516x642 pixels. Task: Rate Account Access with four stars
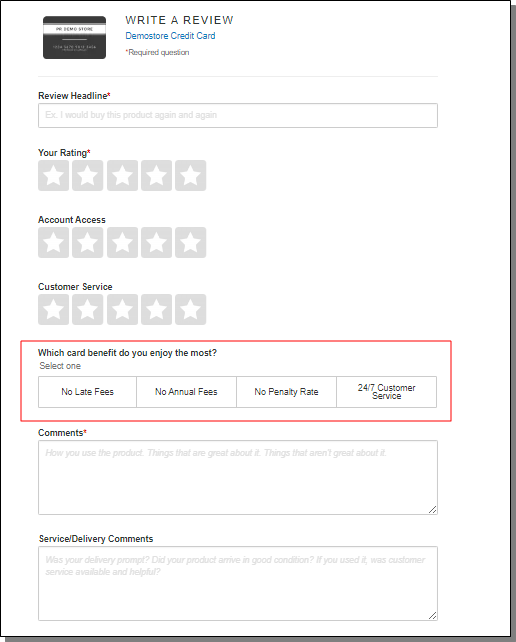click(156, 242)
